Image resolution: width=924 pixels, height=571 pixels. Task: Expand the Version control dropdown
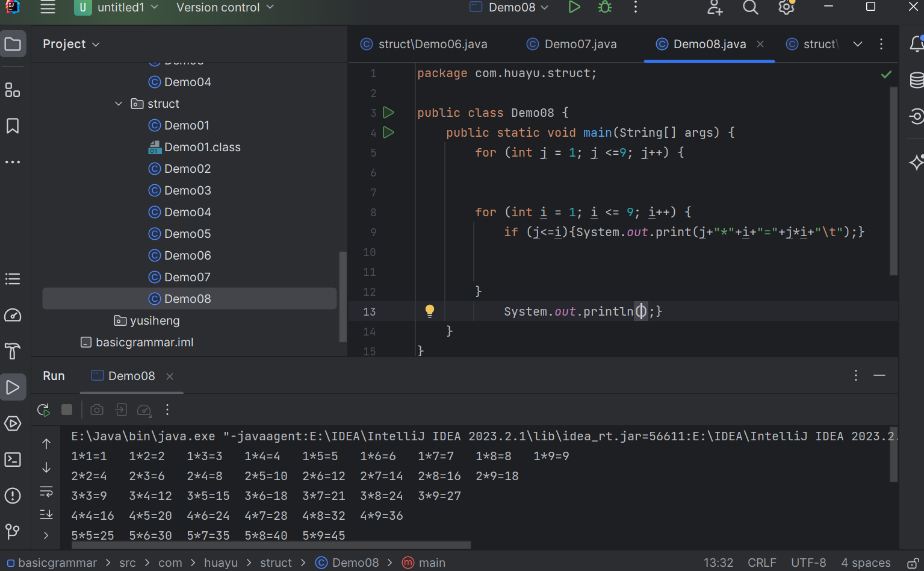point(225,7)
